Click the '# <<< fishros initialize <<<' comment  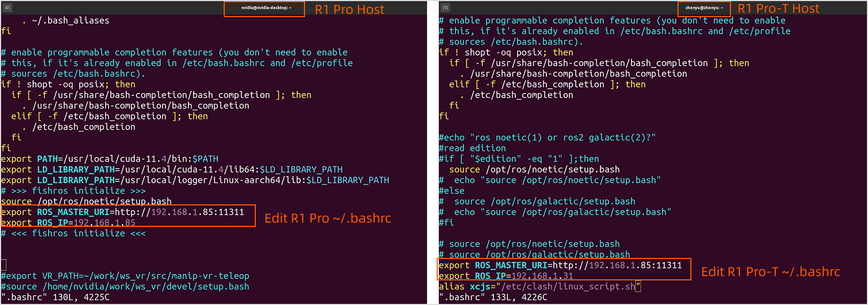(73, 233)
